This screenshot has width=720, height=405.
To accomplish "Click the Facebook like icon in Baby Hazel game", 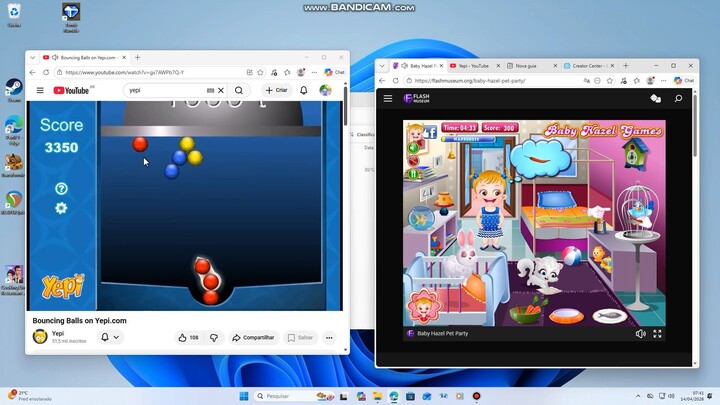I will [x=430, y=133].
